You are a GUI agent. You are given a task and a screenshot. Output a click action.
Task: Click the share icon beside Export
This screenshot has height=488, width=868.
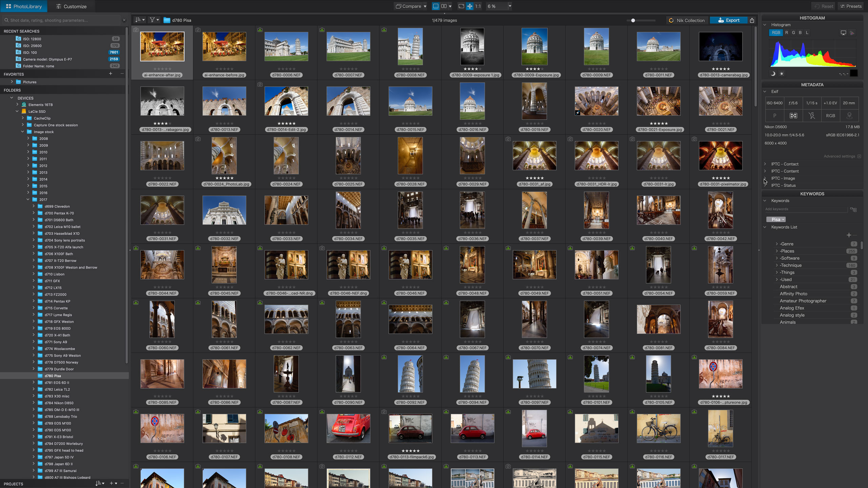tap(752, 20)
